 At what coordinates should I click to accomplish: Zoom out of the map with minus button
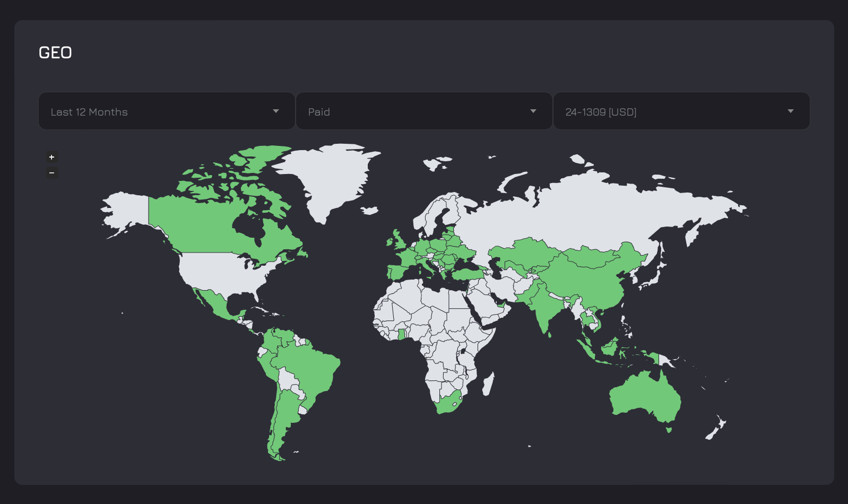[51, 173]
